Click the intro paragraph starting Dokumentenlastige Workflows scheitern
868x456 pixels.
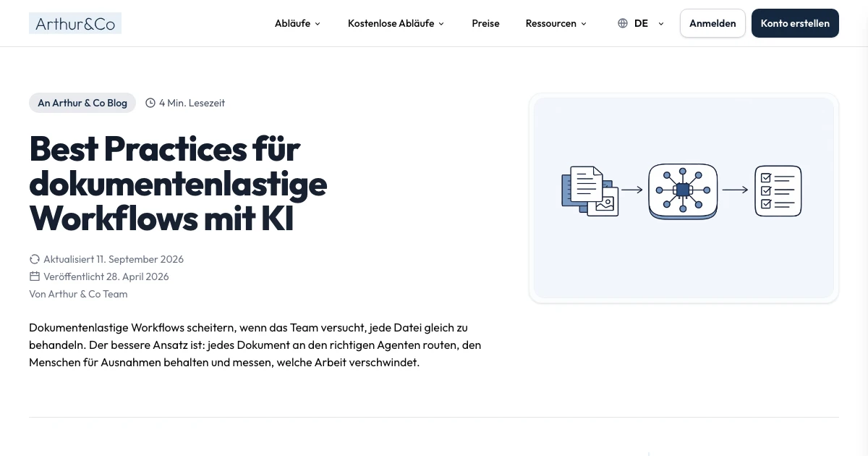click(255, 345)
